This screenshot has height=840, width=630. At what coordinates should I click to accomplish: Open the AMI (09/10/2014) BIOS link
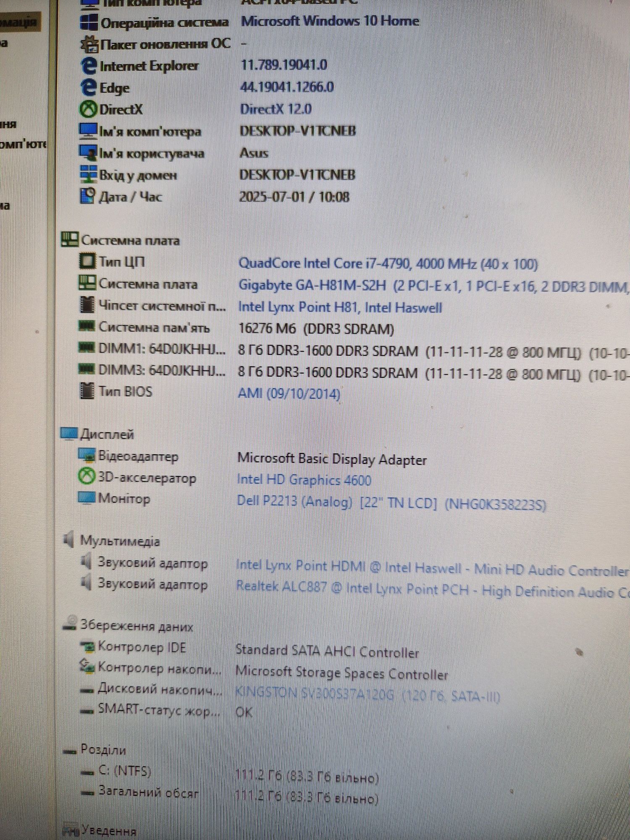pyautogui.click(x=289, y=394)
